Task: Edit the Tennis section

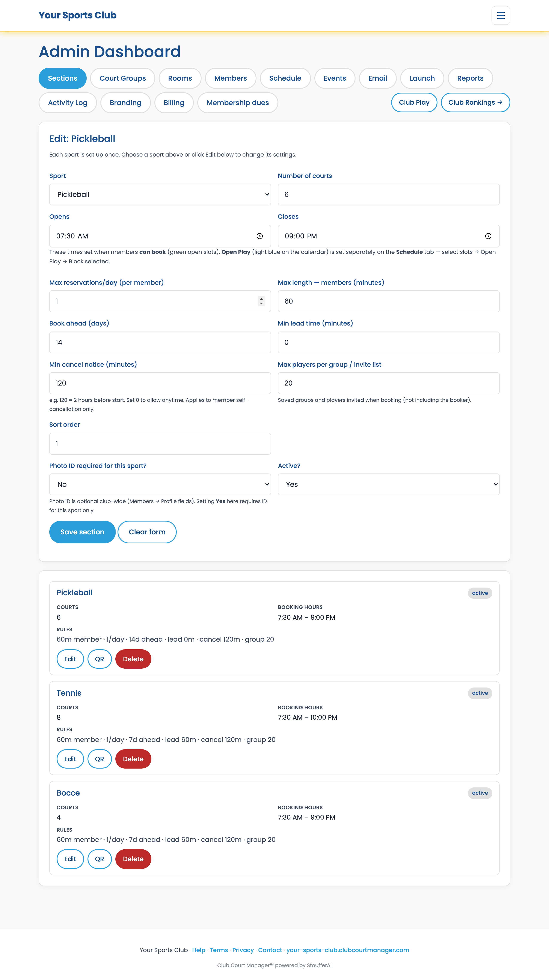Action: pos(70,759)
